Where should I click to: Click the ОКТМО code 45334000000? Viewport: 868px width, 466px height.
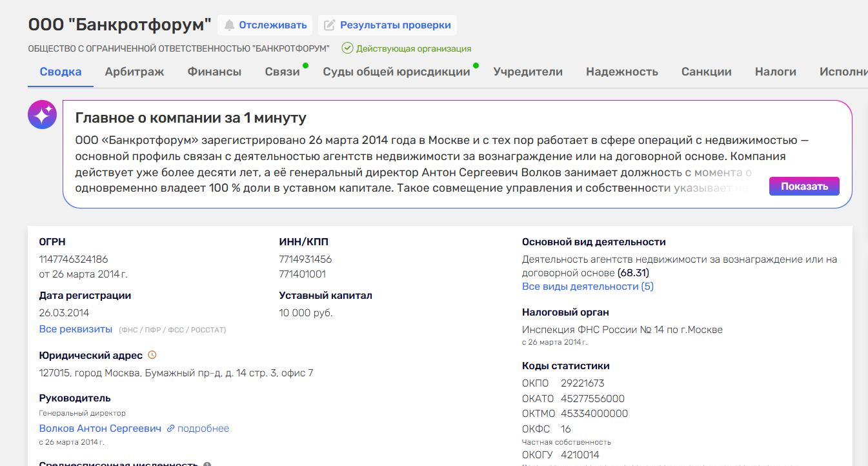(x=594, y=414)
